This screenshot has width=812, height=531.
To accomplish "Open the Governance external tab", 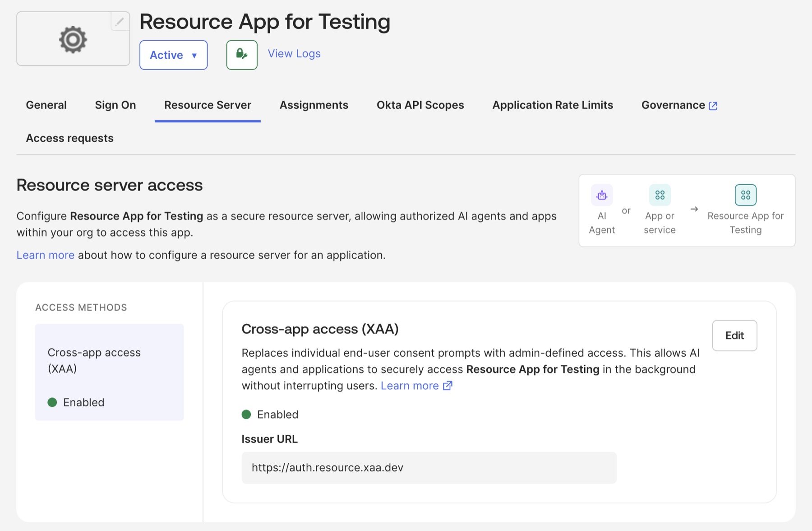I will 679,105.
